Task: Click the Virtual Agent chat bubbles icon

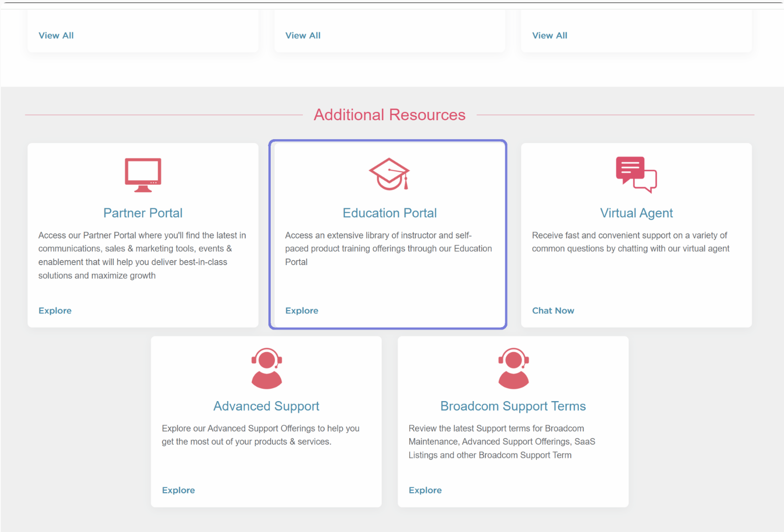Action: [x=636, y=175]
